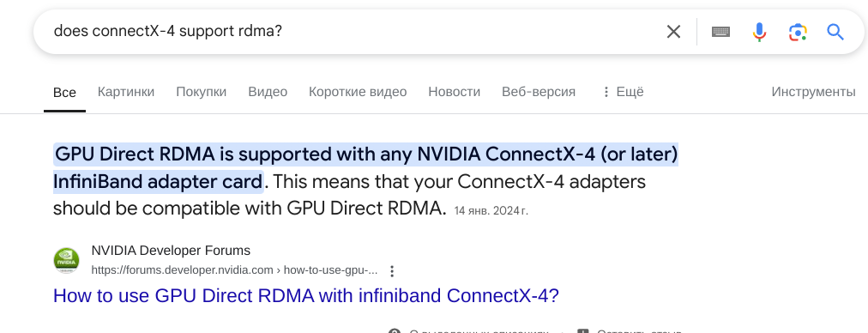Open Инструменты search tools

pyautogui.click(x=813, y=92)
